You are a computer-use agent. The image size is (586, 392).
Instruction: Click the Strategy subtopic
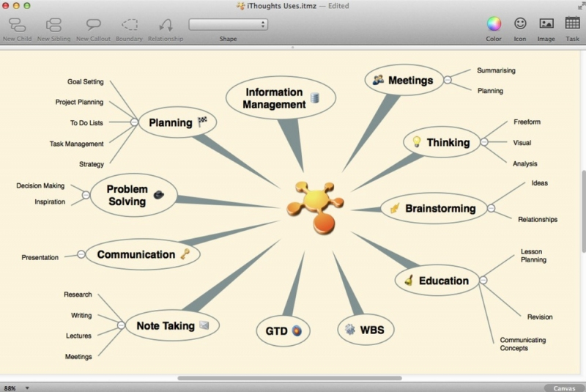pyautogui.click(x=92, y=164)
